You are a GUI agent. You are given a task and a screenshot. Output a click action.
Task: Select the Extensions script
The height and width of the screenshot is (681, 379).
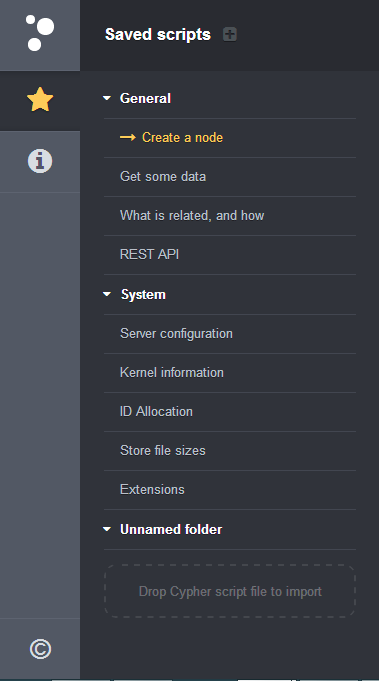152,490
